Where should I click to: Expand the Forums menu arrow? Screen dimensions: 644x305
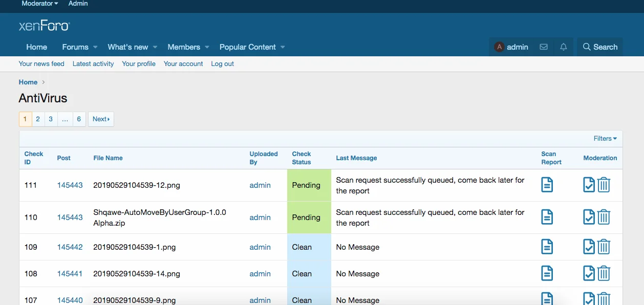click(95, 47)
